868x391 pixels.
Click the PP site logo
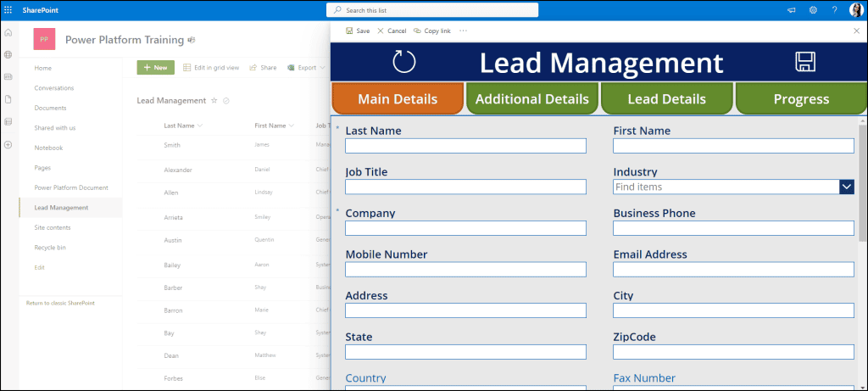44,39
